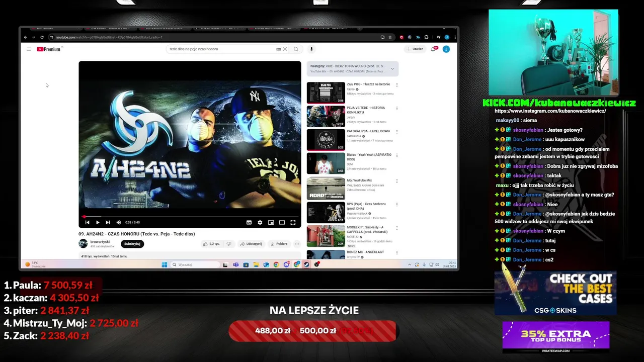Open video player settings gear
This screenshot has width=644, height=362.
pyautogui.click(x=260, y=222)
